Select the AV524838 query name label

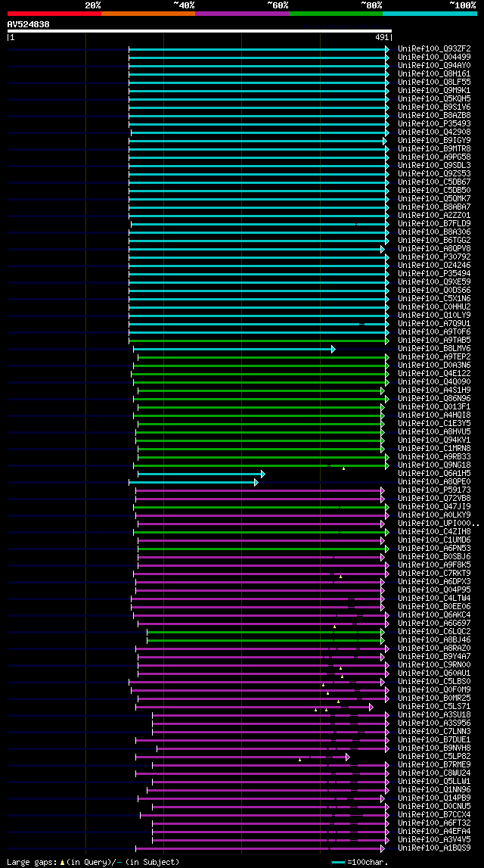click(x=28, y=24)
